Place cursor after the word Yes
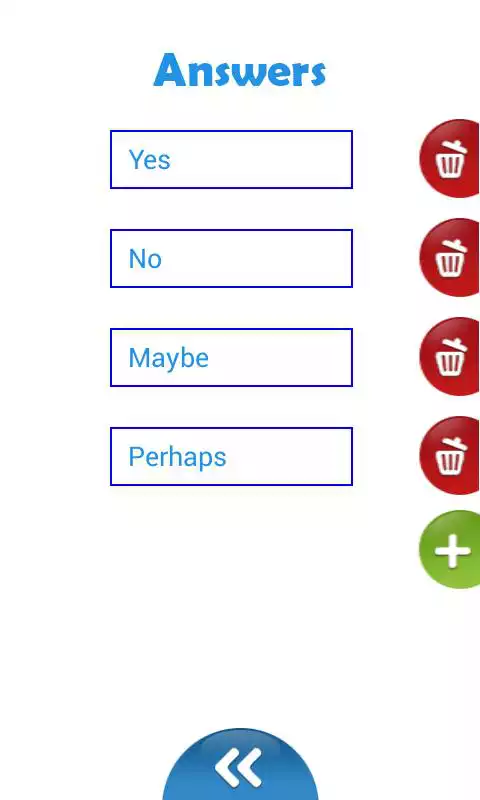Viewport: 480px width, 800px height. (172, 160)
